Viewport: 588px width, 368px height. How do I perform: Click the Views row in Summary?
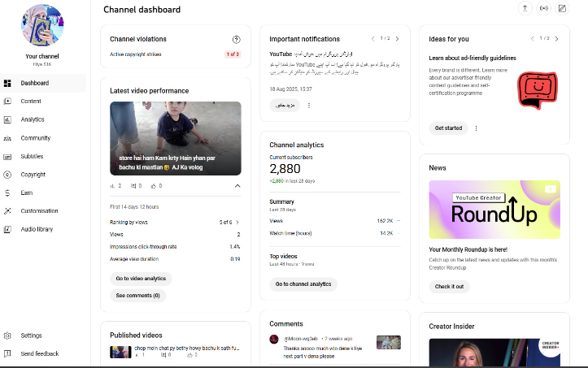click(335, 221)
